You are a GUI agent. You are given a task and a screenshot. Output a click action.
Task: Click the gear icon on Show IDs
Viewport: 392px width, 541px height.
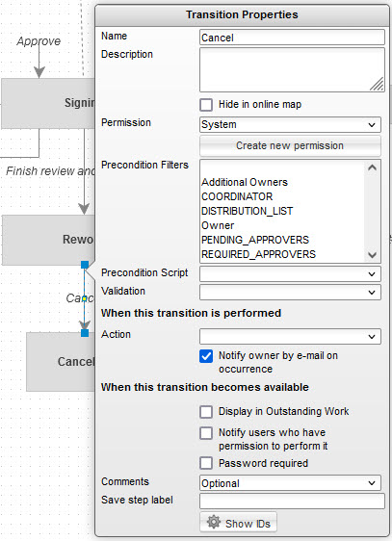214,522
